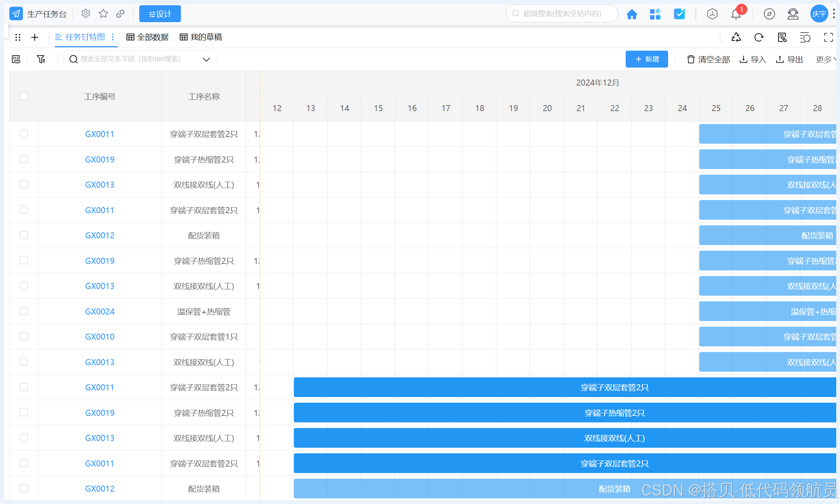The height and width of the screenshot is (504, 840).
Task: Expand the search field dropdown arrow
Action: [x=206, y=59]
